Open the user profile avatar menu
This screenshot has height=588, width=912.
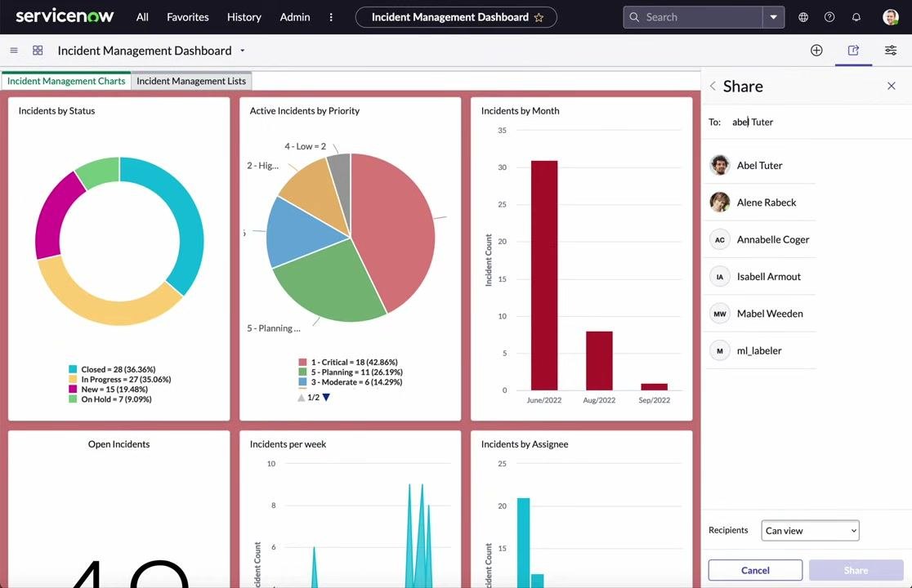click(x=891, y=17)
